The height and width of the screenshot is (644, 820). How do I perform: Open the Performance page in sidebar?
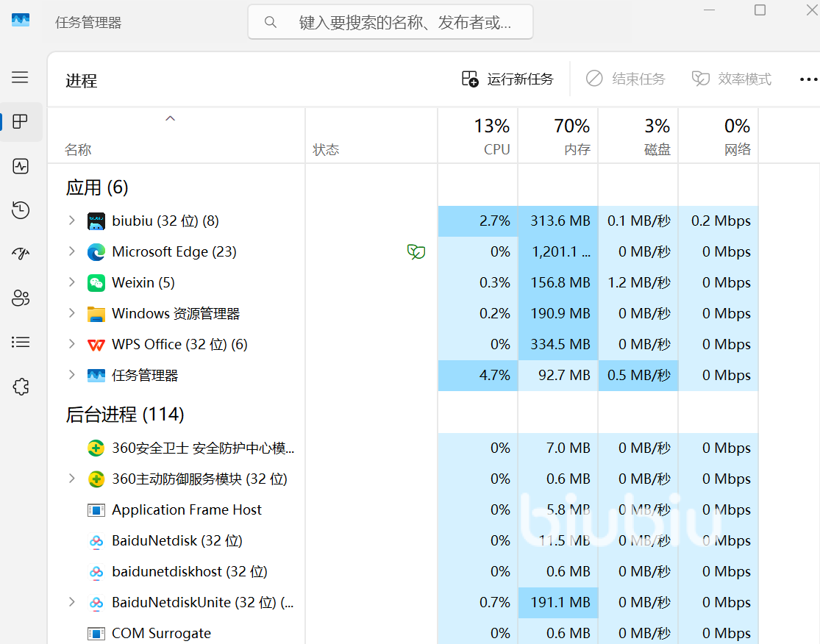click(21, 166)
